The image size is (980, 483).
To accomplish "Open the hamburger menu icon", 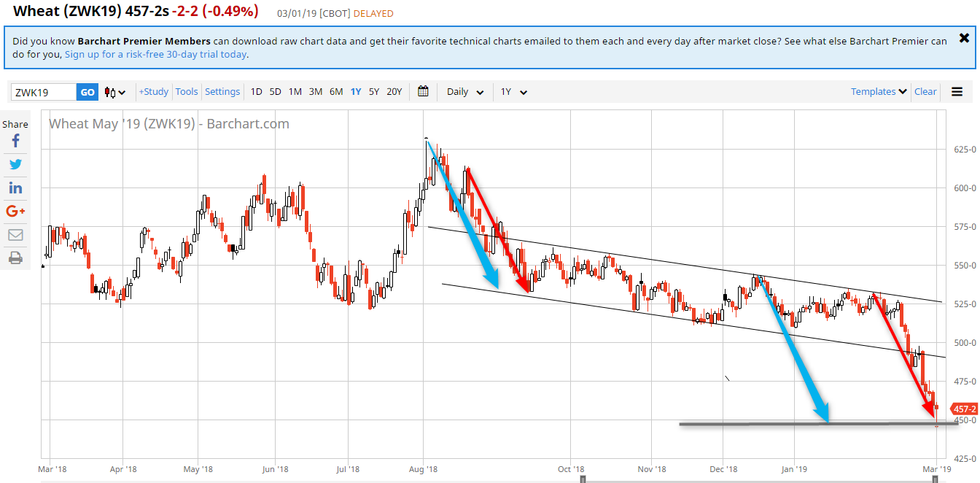I will pos(957,92).
